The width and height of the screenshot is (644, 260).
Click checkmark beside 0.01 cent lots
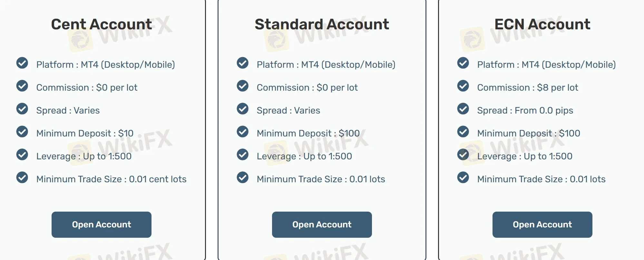22,177
